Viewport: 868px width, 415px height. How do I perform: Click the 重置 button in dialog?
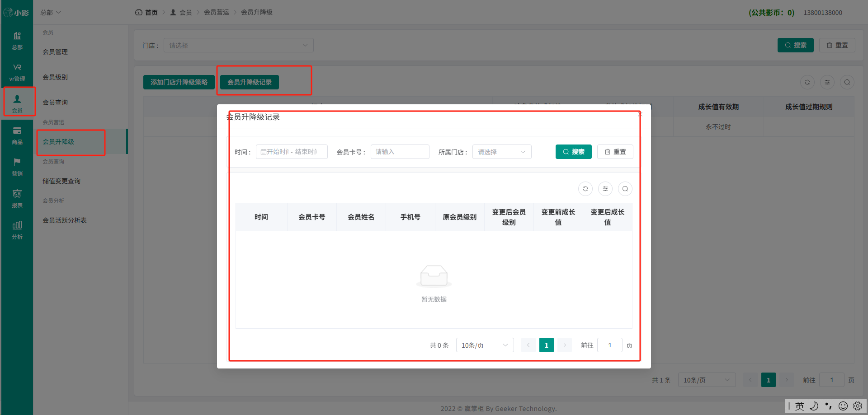[615, 152]
